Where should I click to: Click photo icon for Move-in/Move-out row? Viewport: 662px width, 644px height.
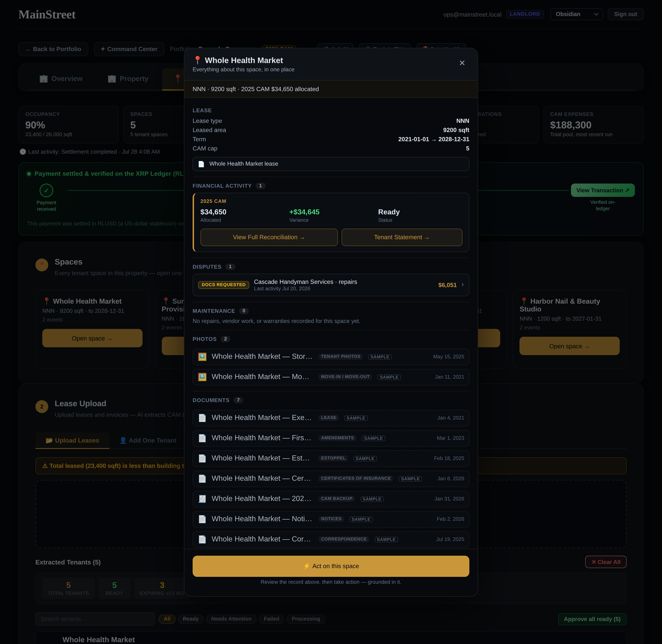[202, 377]
